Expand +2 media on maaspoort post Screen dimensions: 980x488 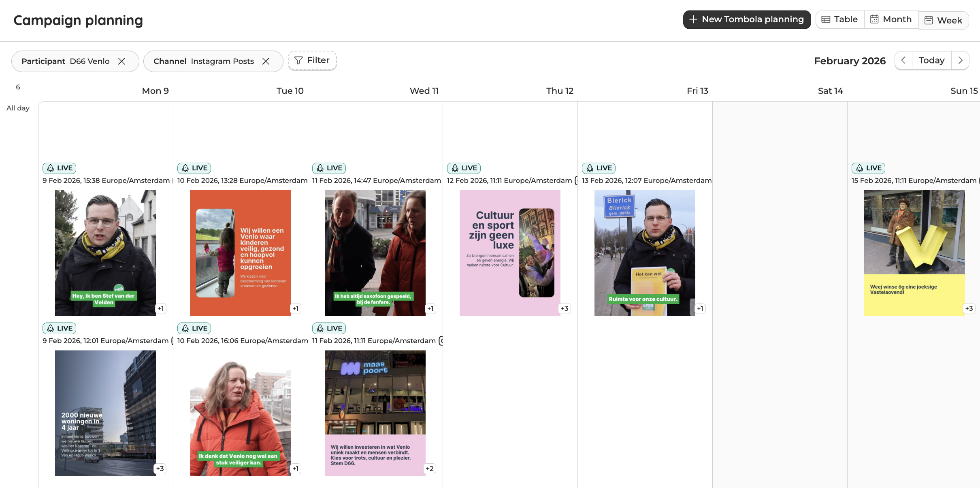[429, 469]
